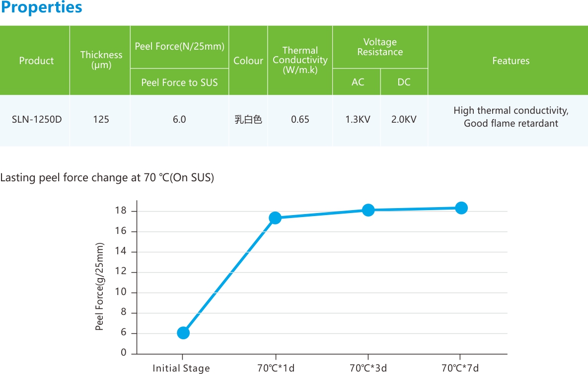Screen dimensions: 588x374
Task: Select the Initial Stage x-axis label
Action: (x=181, y=368)
